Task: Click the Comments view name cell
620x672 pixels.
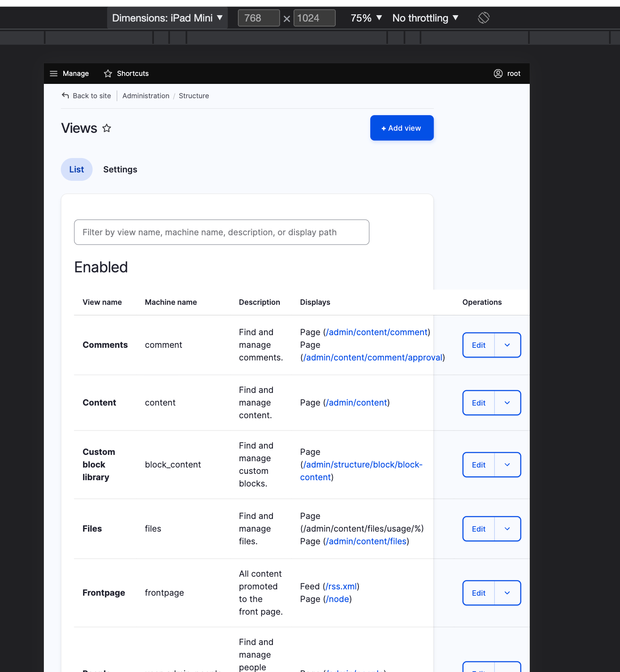Action: click(x=105, y=345)
